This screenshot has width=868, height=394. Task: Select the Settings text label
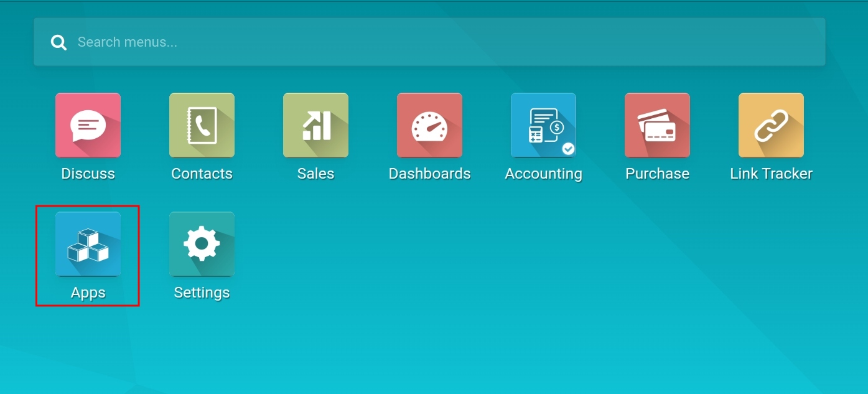click(202, 293)
